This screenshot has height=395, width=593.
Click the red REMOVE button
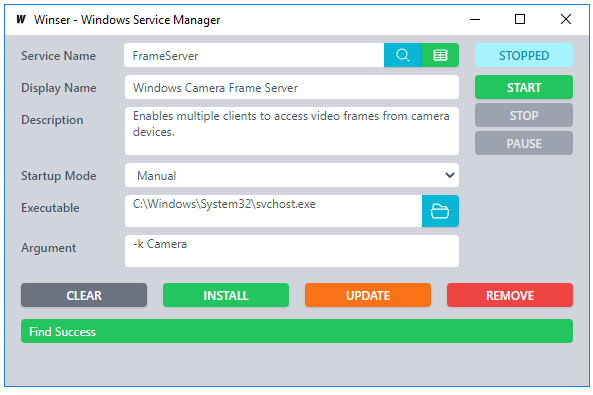[510, 295]
